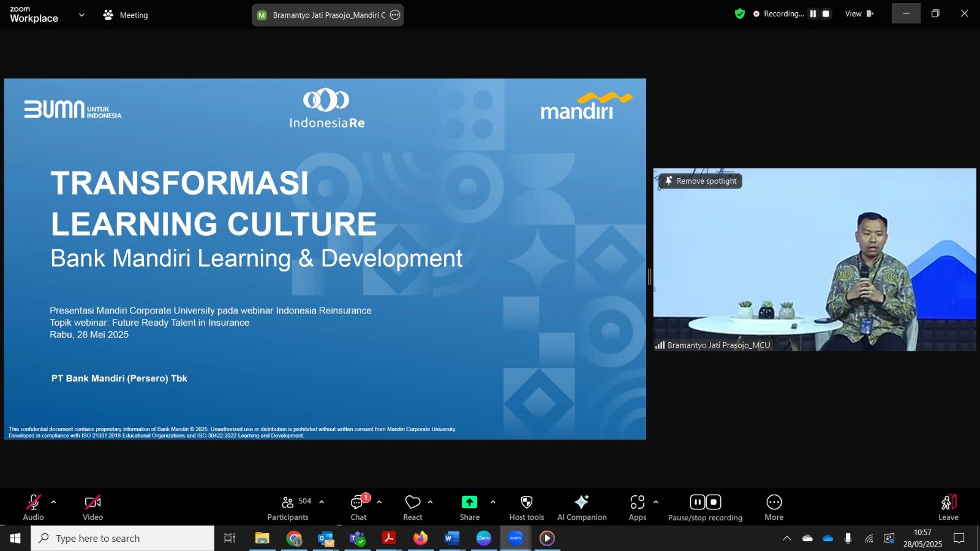Open Outlook from taskbar
The width and height of the screenshot is (980, 551).
[326, 538]
